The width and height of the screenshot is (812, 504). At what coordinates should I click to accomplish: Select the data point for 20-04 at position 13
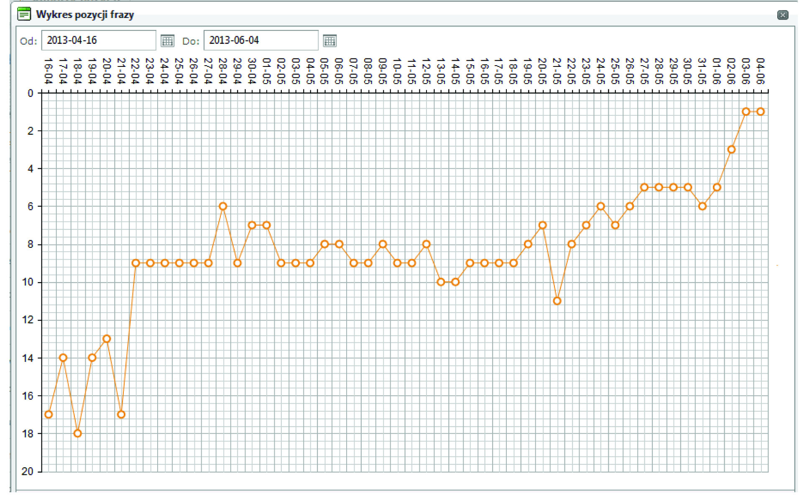pos(107,339)
